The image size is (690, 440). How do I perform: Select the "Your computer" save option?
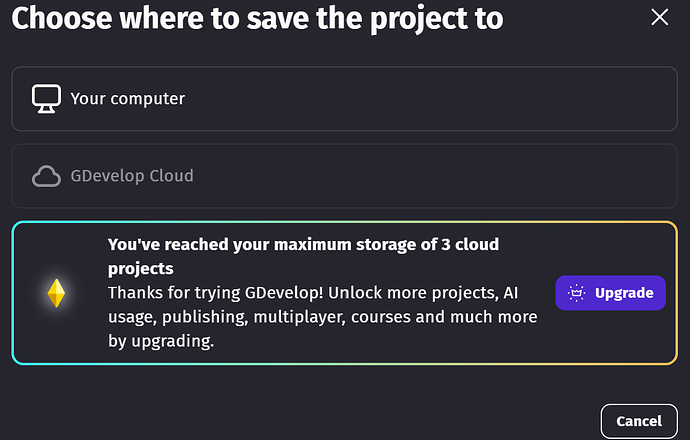[344, 98]
